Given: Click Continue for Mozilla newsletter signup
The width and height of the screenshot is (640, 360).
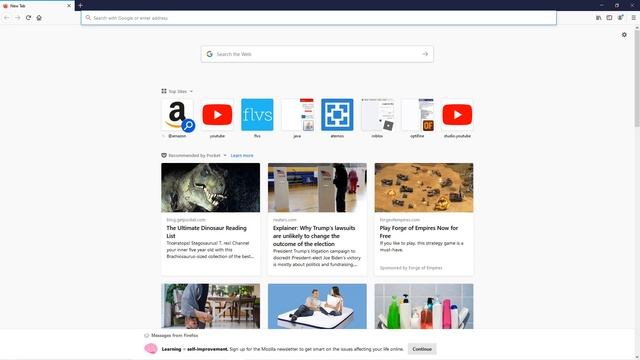Looking at the screenshot, I should (x=422, y=349).
